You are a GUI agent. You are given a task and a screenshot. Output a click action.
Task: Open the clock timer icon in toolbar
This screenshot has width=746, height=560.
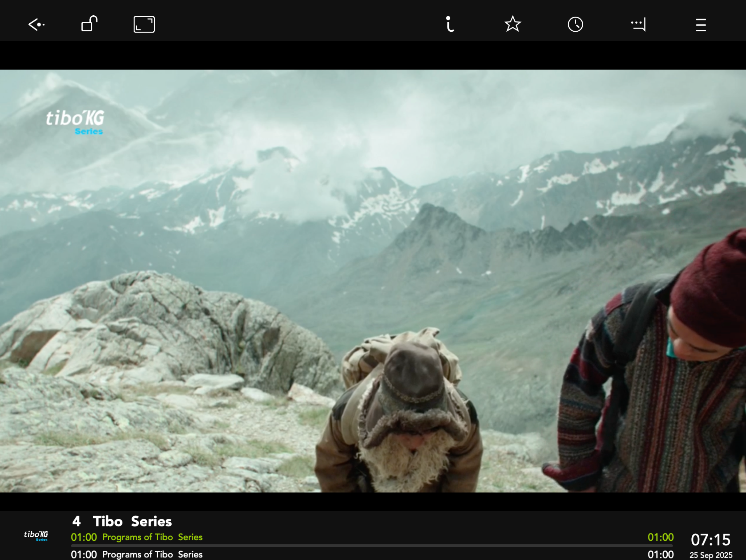pyautogui.click(x=575, y=24)
